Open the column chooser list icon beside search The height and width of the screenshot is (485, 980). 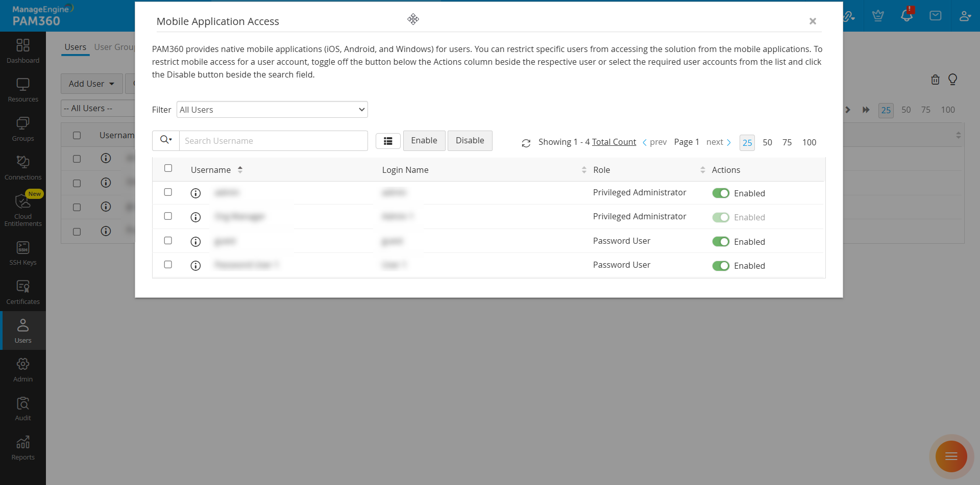[x=388, y=140]
